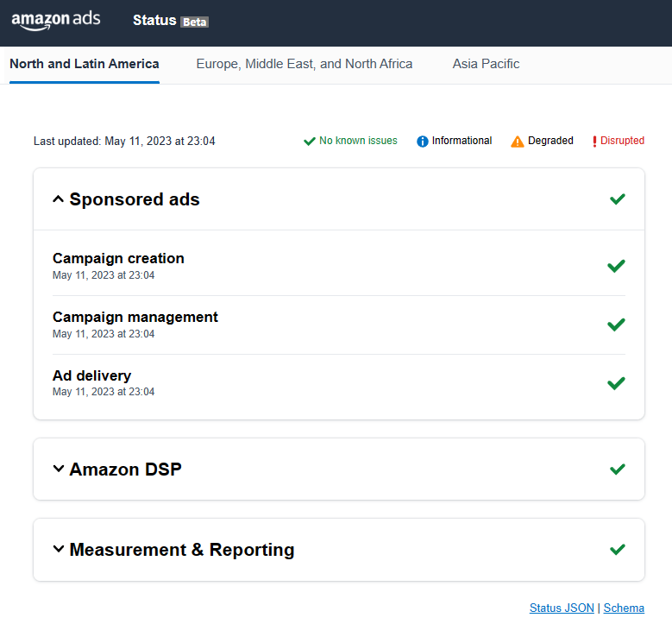
Task: Click the Degraded legend label
Action: [x=550, y=141]
